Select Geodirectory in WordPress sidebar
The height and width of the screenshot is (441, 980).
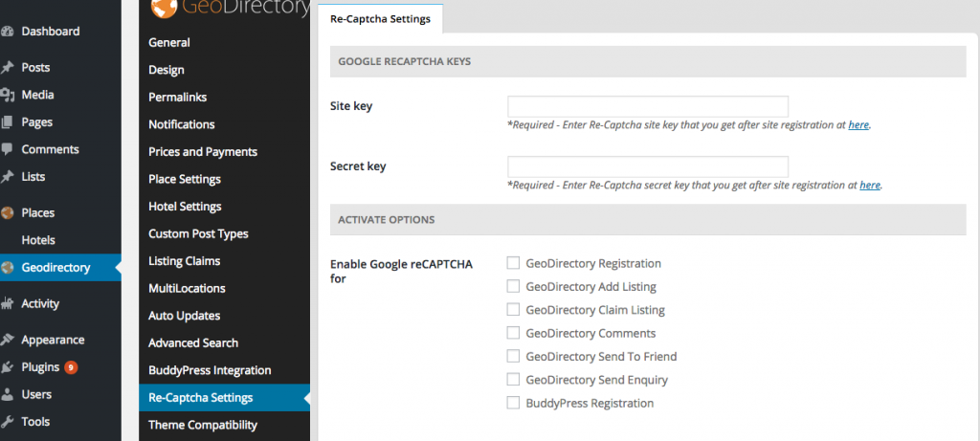point(60,267)
